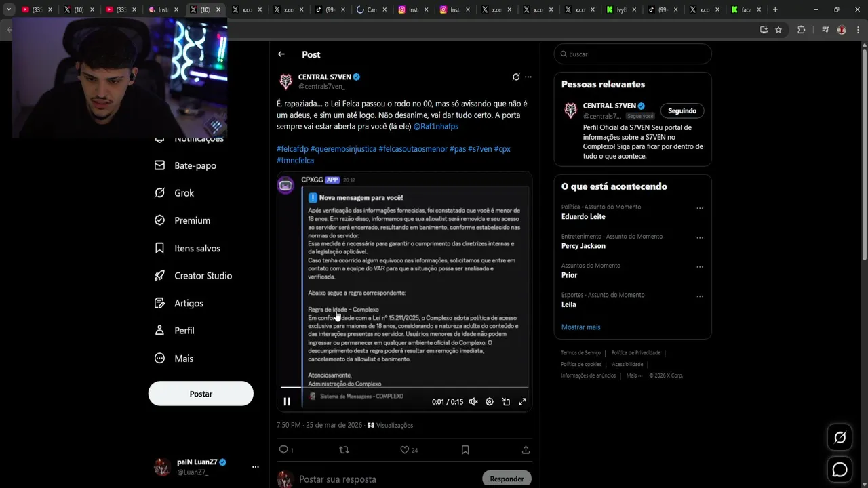Mute the video sound

(x=473, y=402)
